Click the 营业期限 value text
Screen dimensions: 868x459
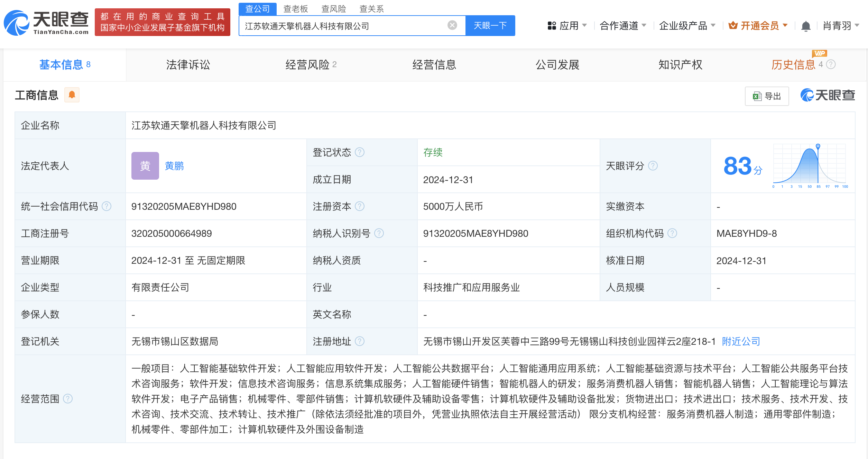coord(188,261)
